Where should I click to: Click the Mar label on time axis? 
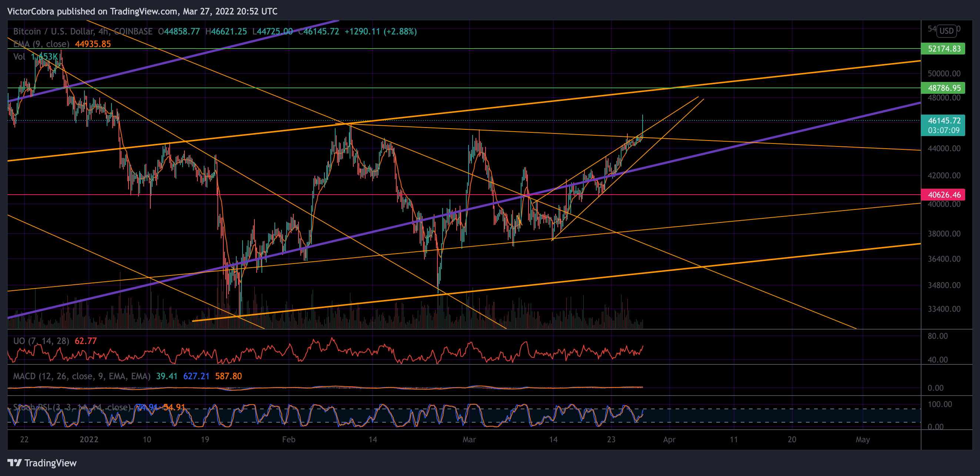469,439
